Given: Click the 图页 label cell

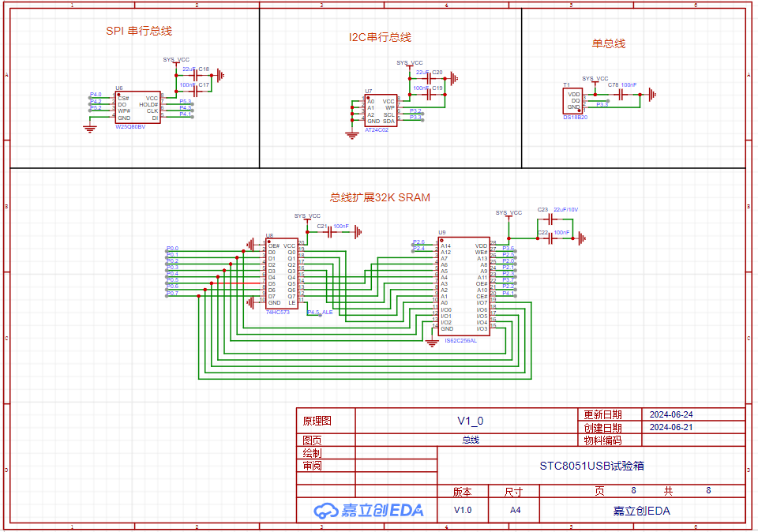Looking at the screenshot, I should (x=313, y=440).
